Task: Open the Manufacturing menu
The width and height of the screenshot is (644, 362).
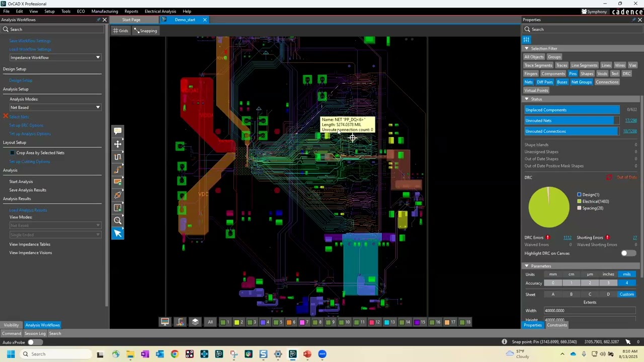Action: (105, 11)
